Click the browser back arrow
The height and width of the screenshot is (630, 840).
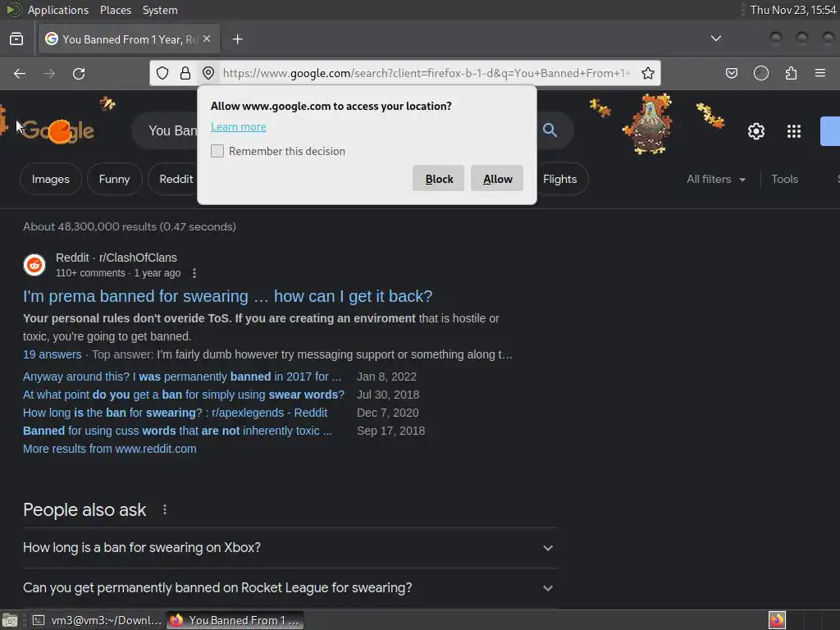[20, 73]
